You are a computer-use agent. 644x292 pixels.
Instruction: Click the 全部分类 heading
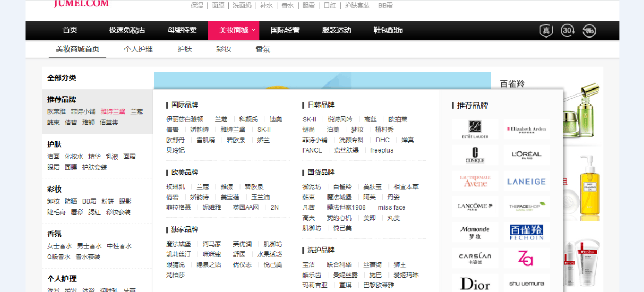click(x=61, y=78)
